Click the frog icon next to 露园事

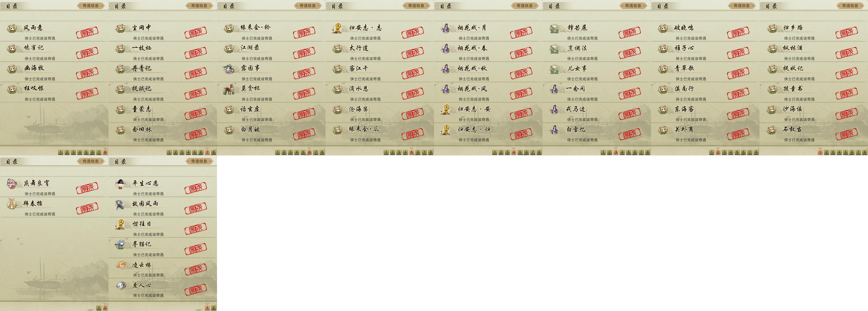229,69
